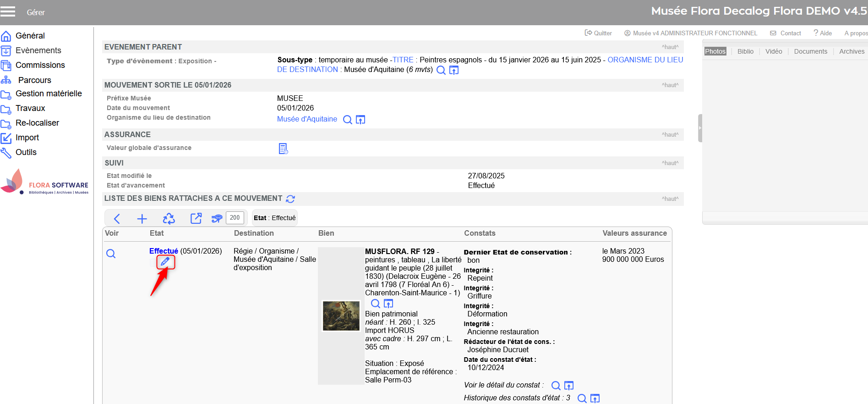Click the Quitter link
Viewport: 868px width, 404px height.
click(x=598, y=33)
